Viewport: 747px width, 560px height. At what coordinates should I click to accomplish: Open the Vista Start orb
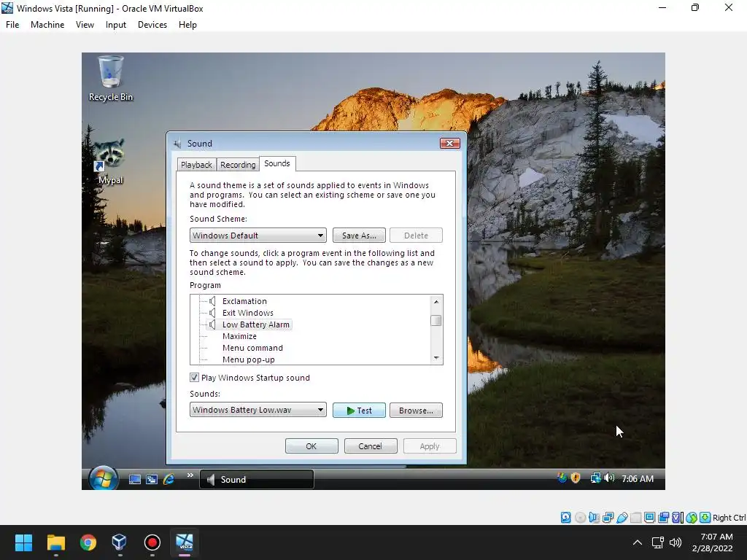[104, 478]
